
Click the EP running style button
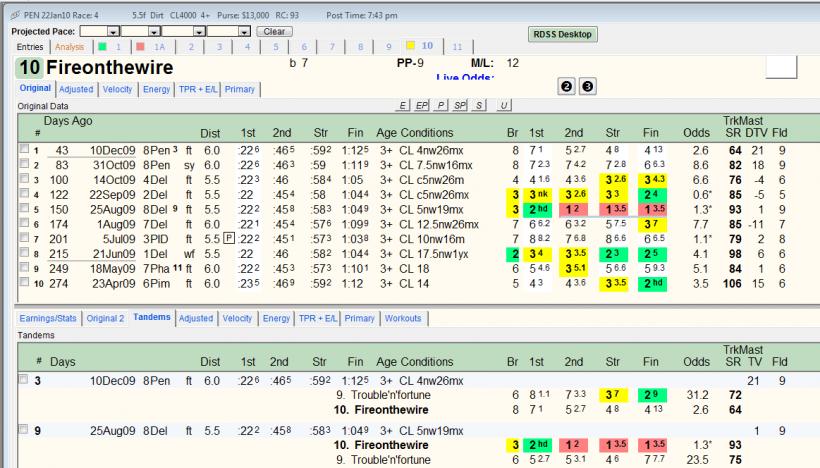click(x=422, y=106)
